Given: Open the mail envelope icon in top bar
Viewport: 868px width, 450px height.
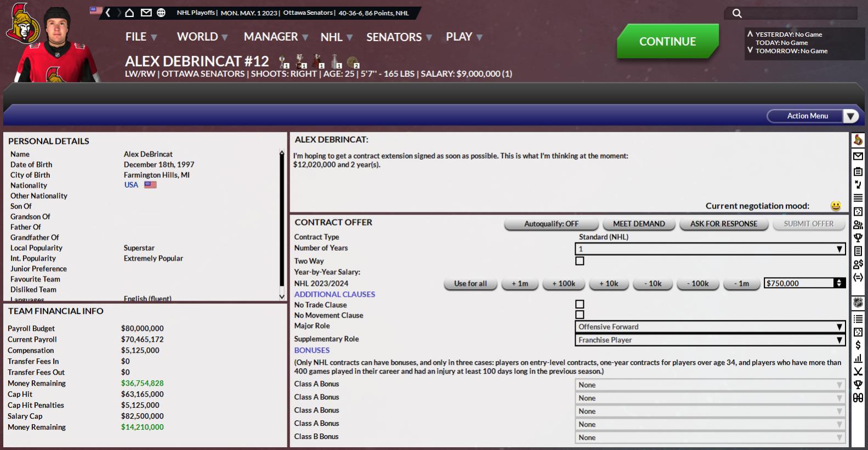Looking at the screenshot, I should point(146,13).
